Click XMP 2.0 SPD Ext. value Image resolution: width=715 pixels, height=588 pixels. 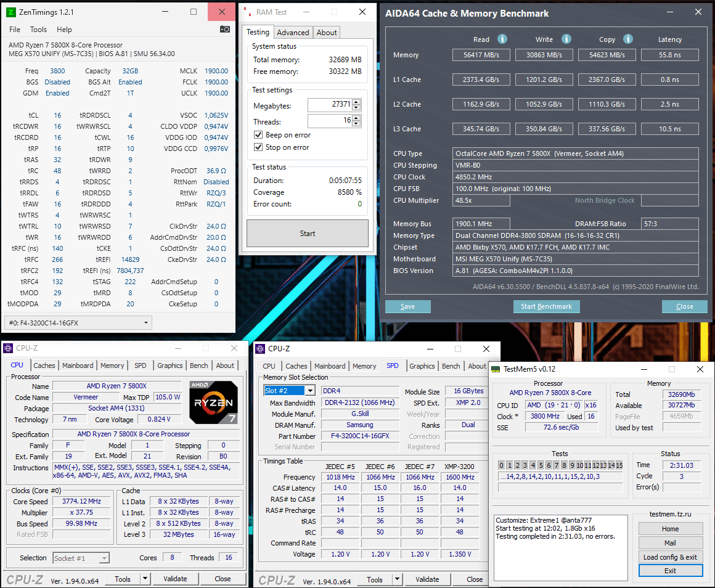point(468,402)
